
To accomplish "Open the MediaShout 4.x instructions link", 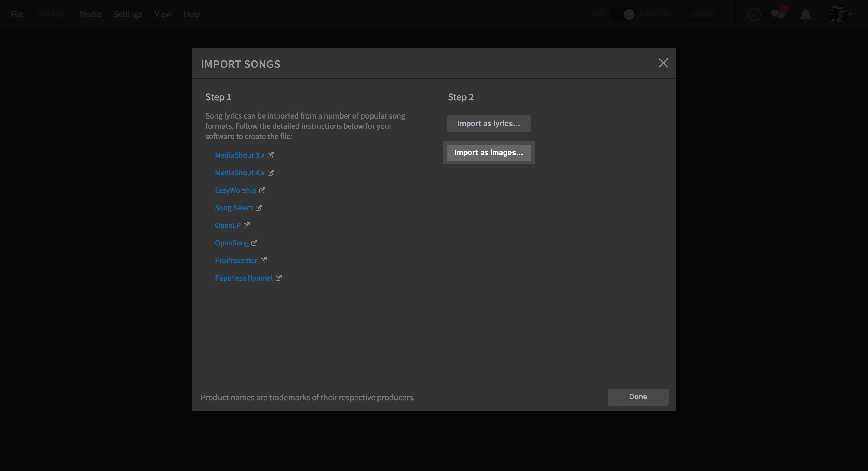I will pyautogui.click(x=240, y=173).
